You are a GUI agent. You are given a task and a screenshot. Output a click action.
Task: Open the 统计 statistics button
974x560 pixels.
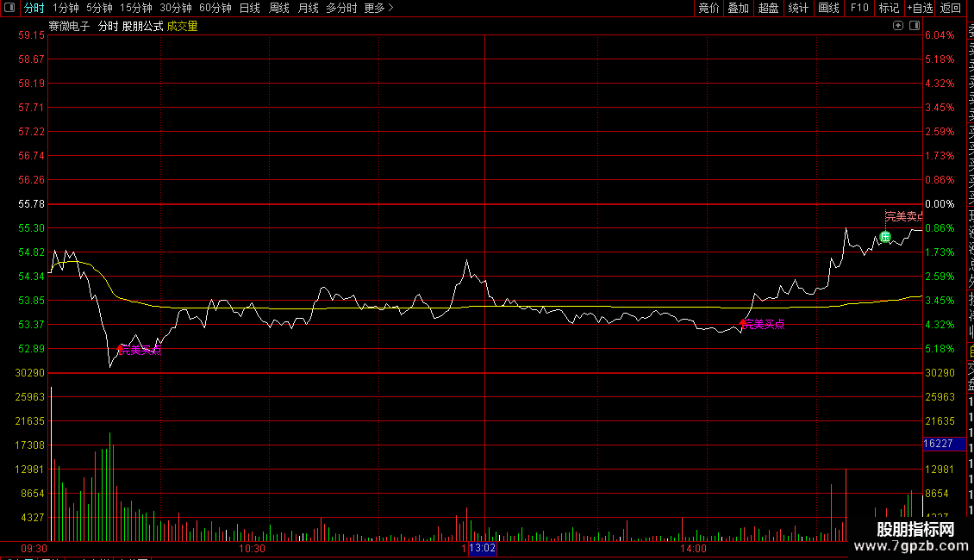tap(798, 8)
